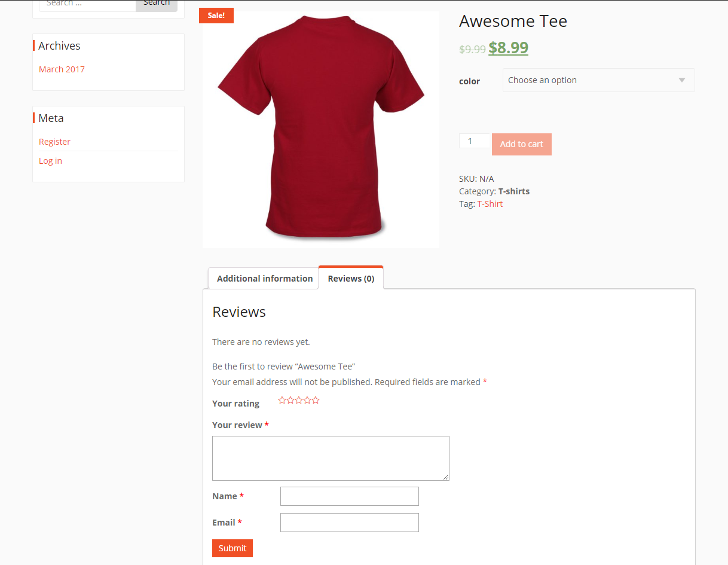The width and height of the screenshot is (728, 565).
Task: Go to the Register link
Action: (x=54, y=142)
